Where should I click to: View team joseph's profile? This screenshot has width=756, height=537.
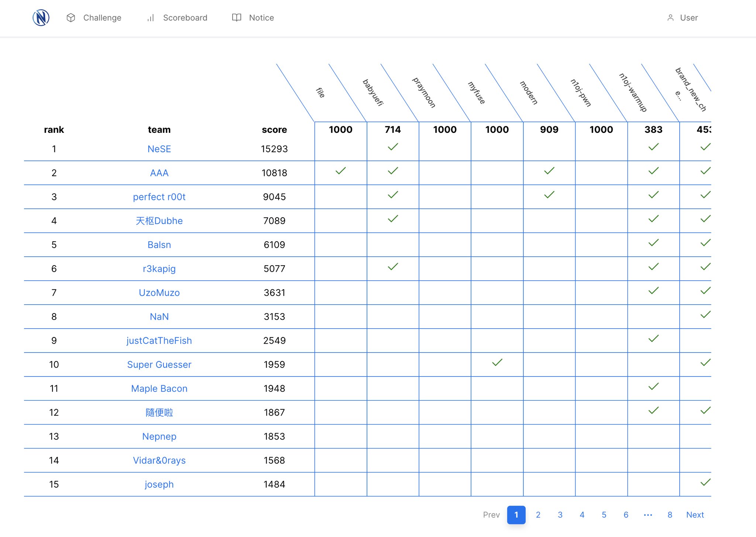159,484
